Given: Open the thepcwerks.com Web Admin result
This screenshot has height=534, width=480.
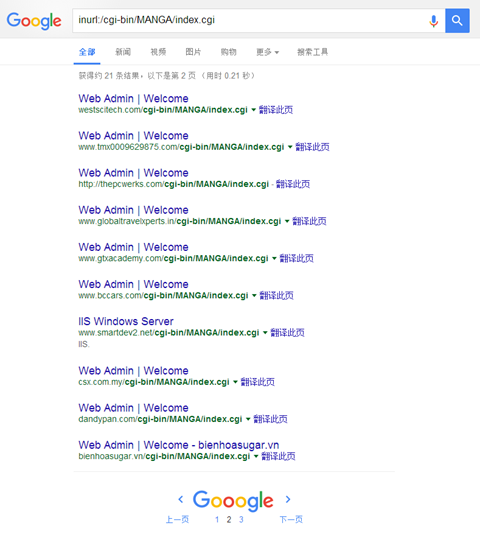Looking at the screenshot, I should (x=133, y=173).
